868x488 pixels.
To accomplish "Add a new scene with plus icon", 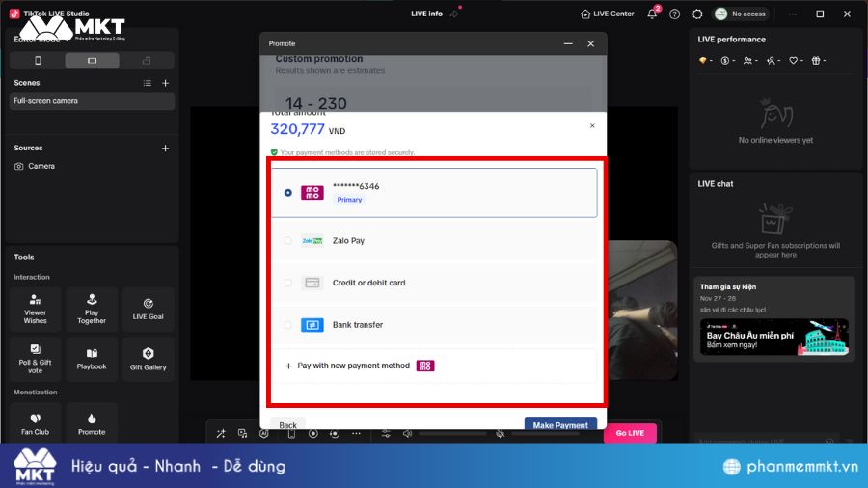I will (165, 83).
